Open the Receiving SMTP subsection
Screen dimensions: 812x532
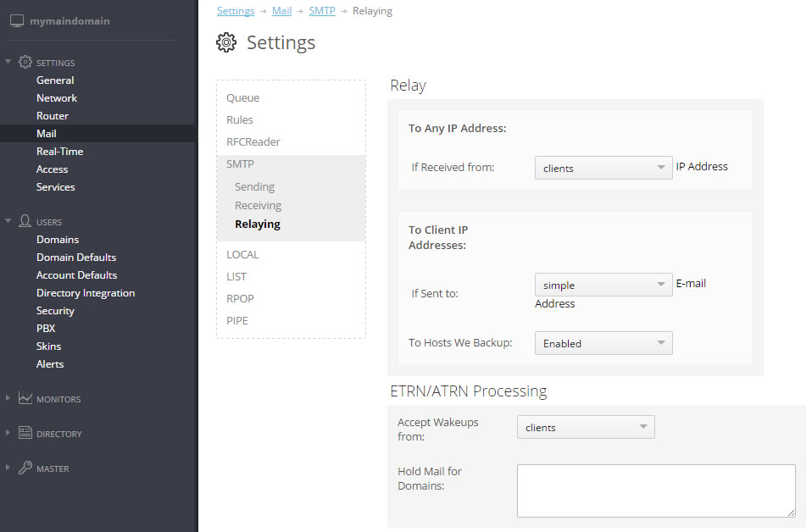point(258,206)
